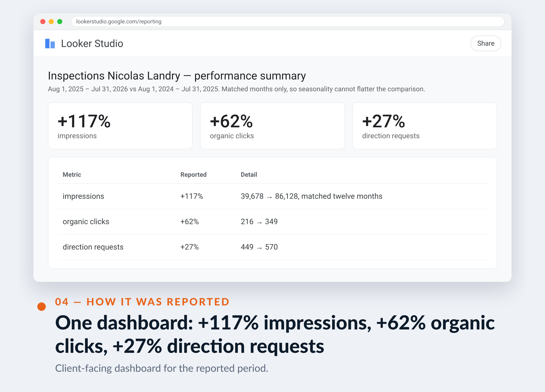
Task: Select the +117% impressions scorecard
Action: pos(120,126)
